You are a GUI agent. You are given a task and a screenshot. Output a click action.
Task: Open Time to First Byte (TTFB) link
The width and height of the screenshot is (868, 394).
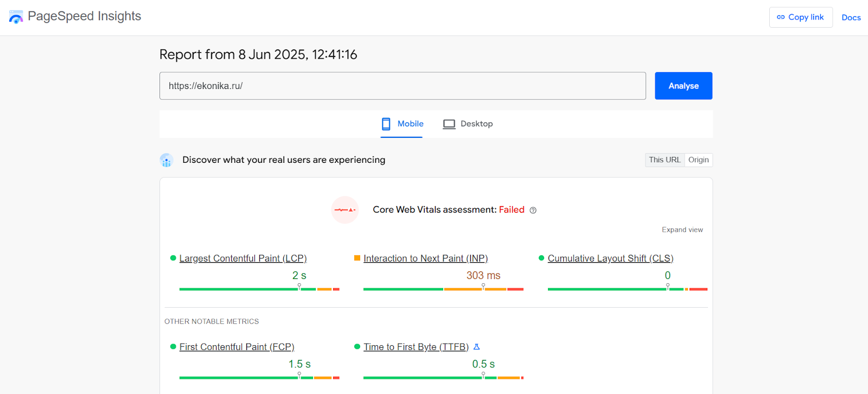[x=416, y=347]
